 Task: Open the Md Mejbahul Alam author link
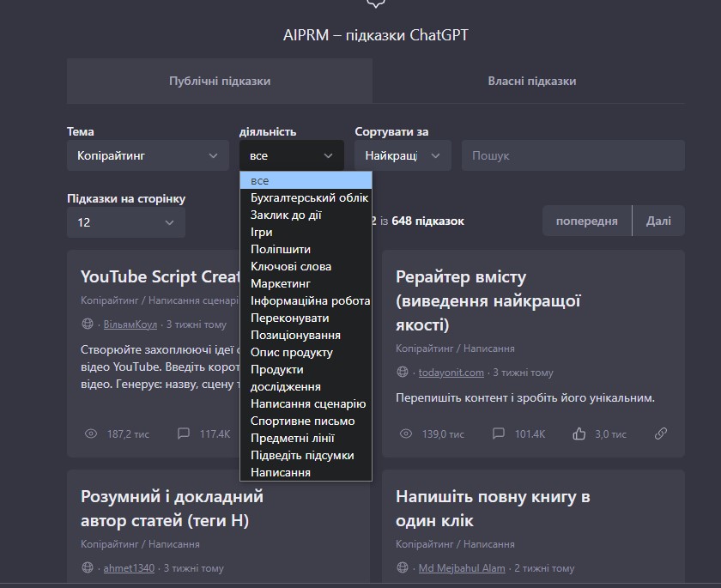pos(462,568)
